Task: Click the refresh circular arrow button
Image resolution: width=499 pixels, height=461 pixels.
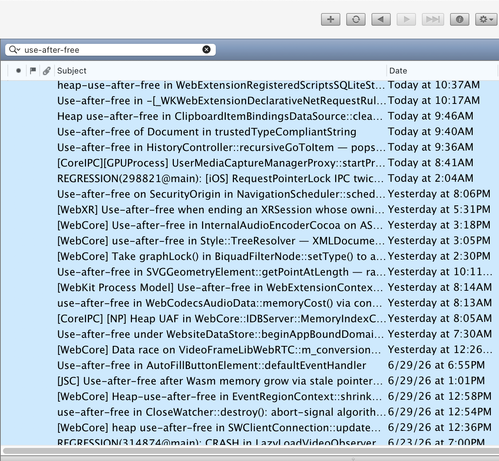Action: (x=356, y=19)
